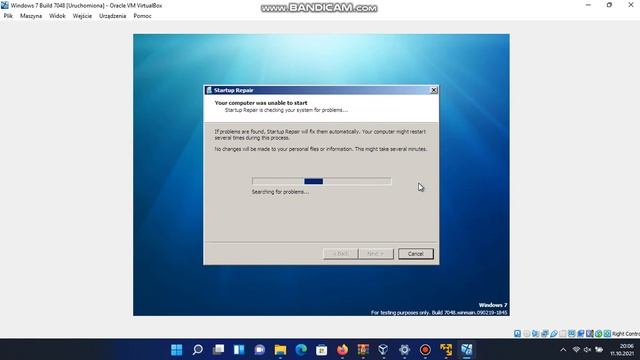
Task: Open Settings gear on the taskbar
Action: (x=404, y=350)
